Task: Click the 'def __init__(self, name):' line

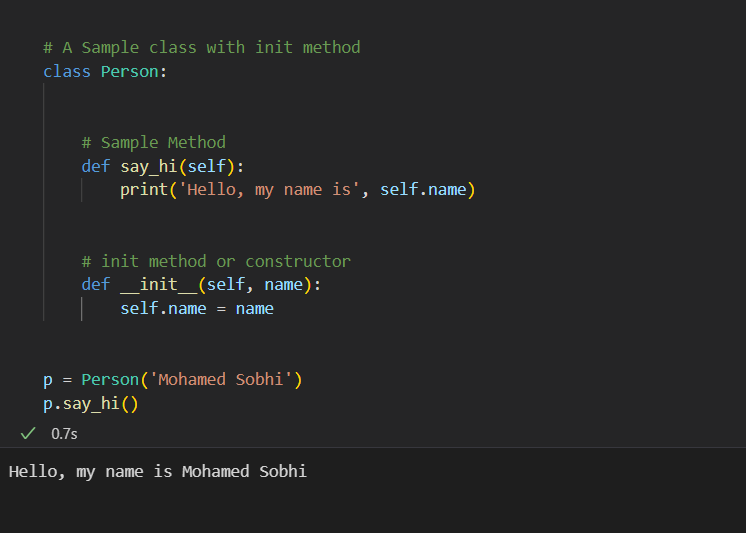Action: coord(201,285)
